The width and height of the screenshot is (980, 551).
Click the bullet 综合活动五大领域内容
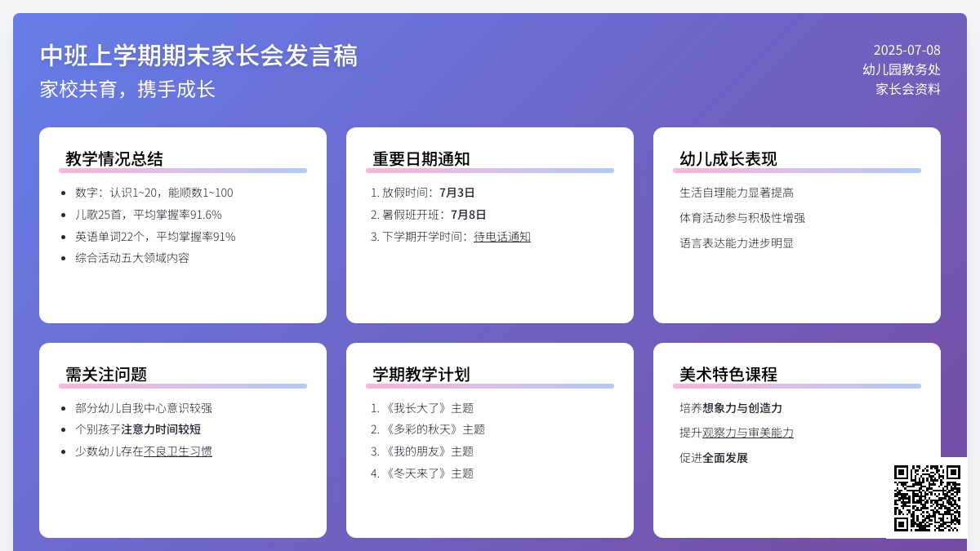pyautogui.click(x=132, y=258)
